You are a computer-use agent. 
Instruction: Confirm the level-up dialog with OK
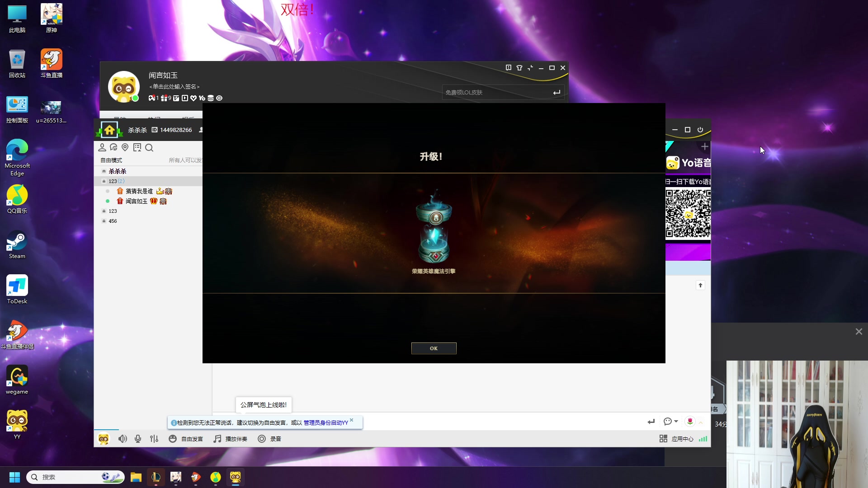434,348
